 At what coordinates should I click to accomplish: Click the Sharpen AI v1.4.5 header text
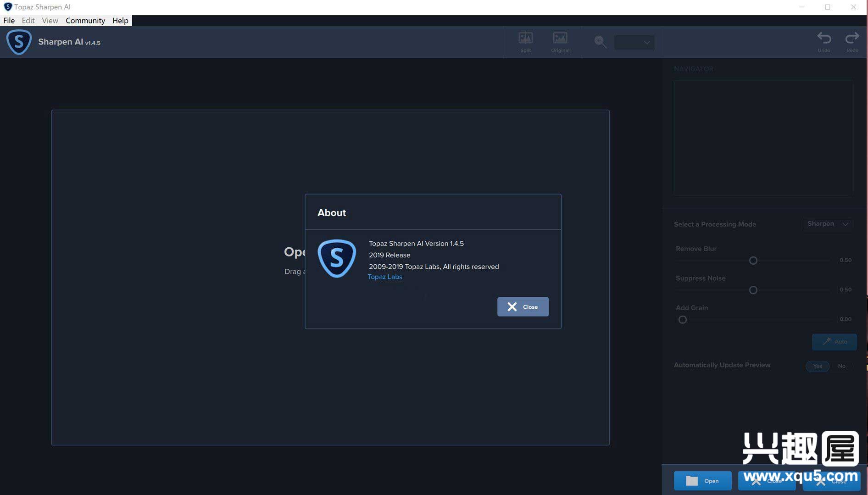pos(69,42)
